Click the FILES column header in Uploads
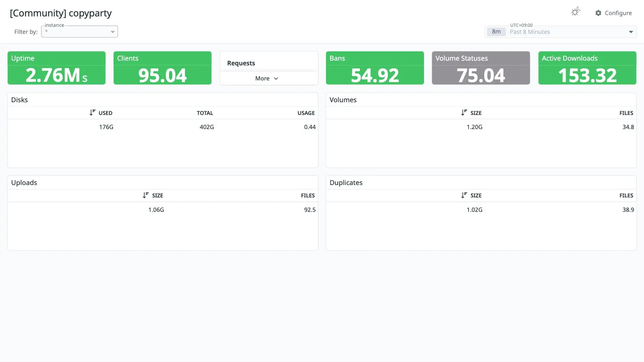The width and height of the screenshot is (644, 362). [308, 195]
